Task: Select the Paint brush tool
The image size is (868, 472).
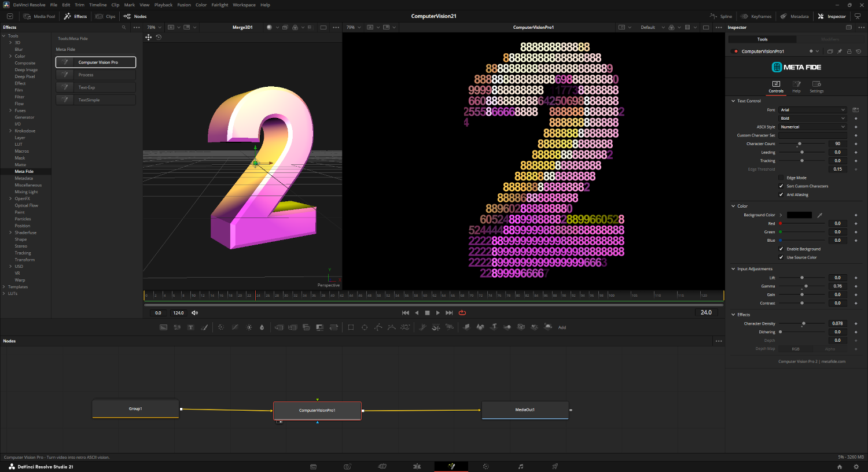Action: point(204,327)
